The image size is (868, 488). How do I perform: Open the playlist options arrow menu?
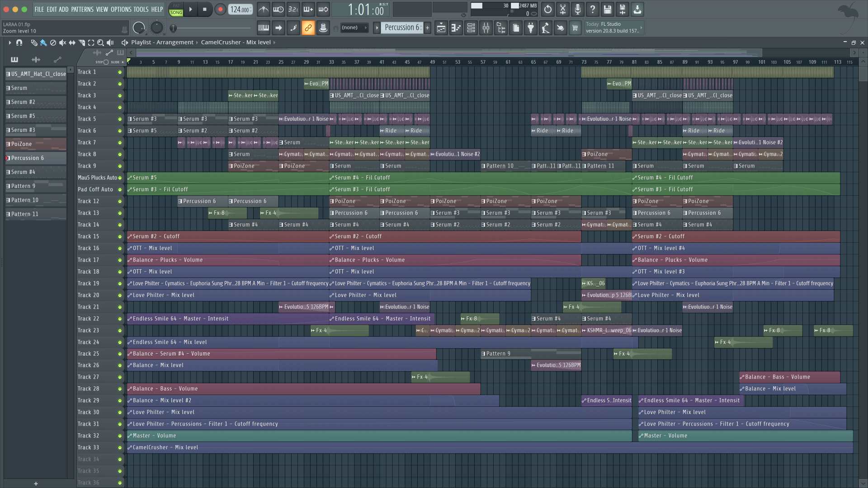[x=9, y=42]
